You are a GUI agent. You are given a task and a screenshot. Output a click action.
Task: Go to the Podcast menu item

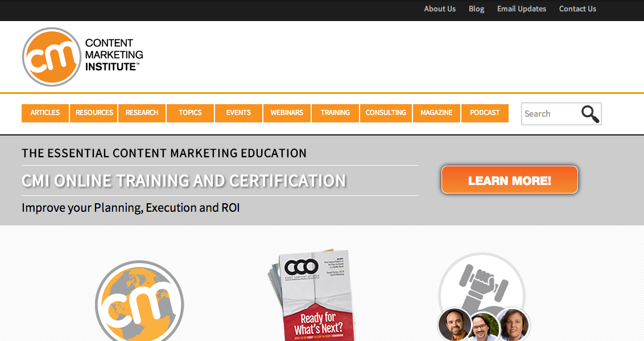485,113
